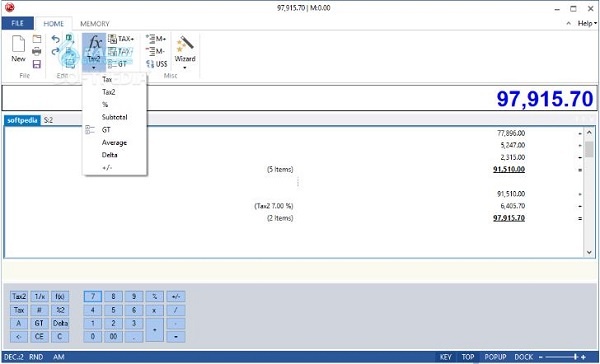Click the CE clear entry keypad button
The height and width of the screenshot is (364, 600).
point(39,337)
